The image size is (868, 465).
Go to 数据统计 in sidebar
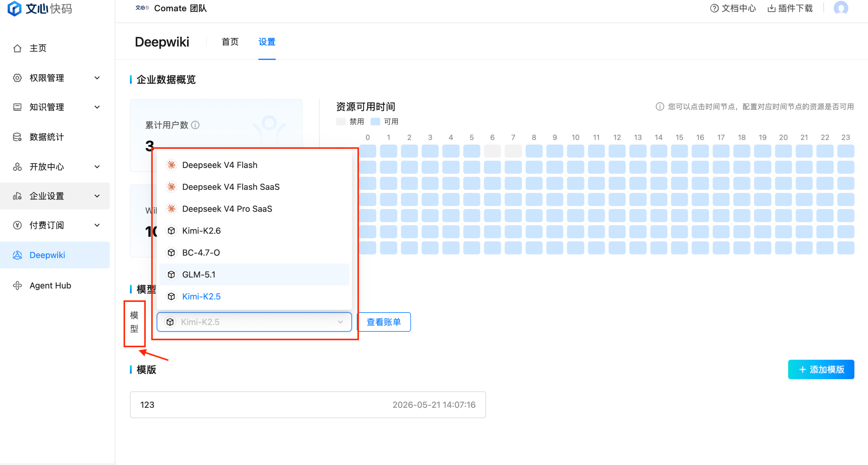pos(55,137)
